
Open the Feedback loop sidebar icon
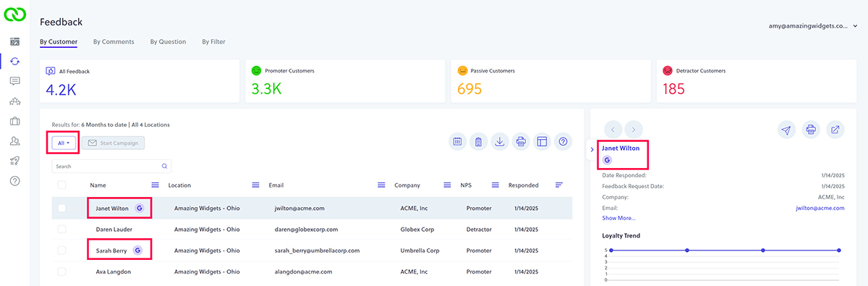pyautogui.click(x=14, y=62)
